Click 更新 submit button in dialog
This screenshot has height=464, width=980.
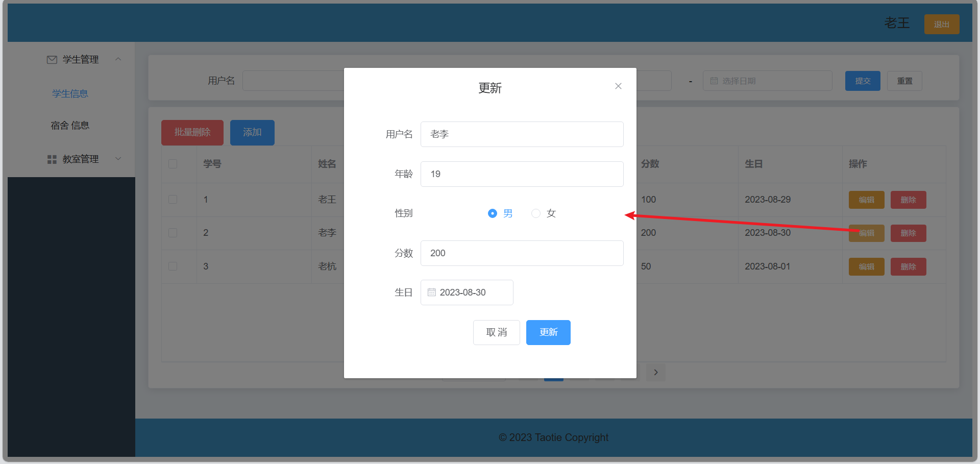click(548, 332)
